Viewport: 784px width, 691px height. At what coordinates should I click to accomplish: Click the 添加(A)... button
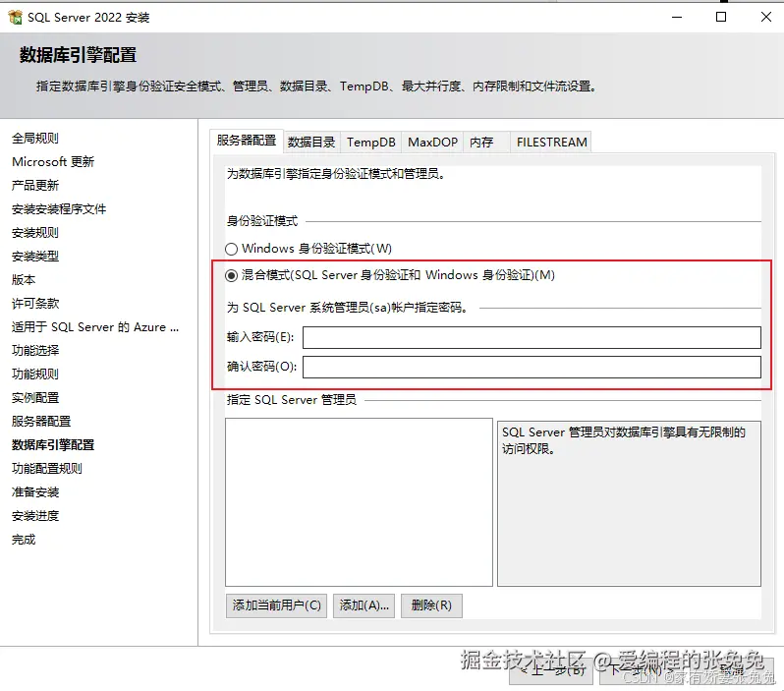tap(364, 605)
